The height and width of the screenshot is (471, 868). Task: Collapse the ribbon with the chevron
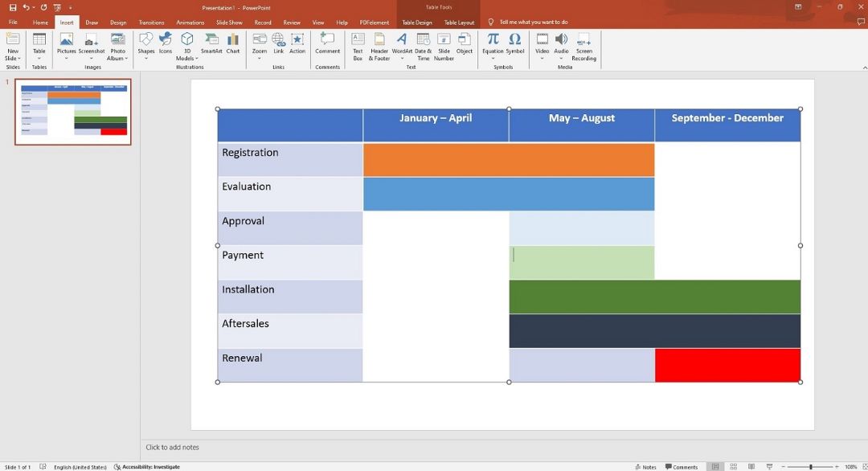[x=865, y=68]
